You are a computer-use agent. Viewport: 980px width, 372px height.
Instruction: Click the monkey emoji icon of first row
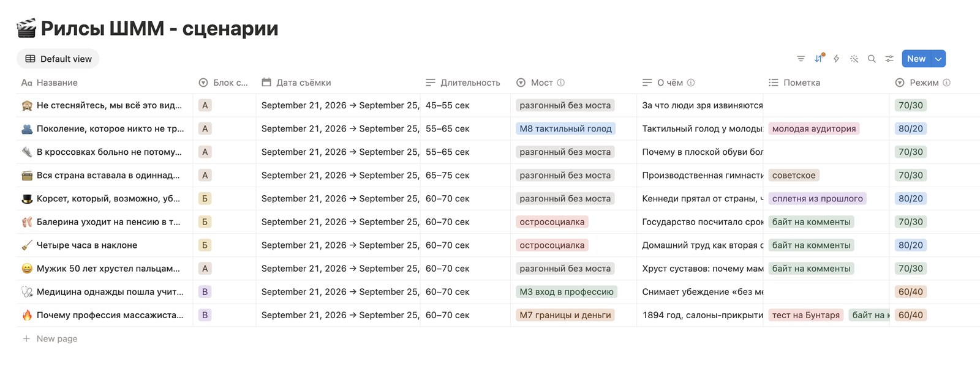click(27, 105)
